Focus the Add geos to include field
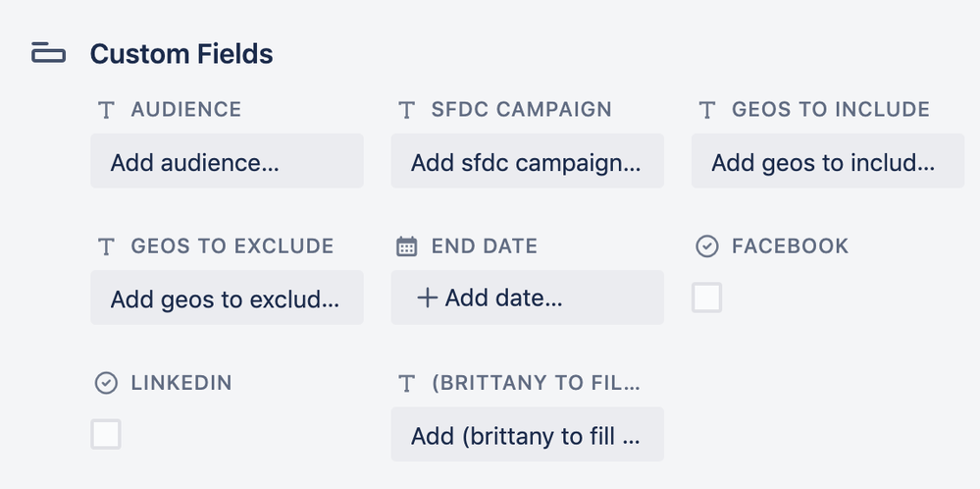This screenshot has width=980, height=489. pos(827,162)
